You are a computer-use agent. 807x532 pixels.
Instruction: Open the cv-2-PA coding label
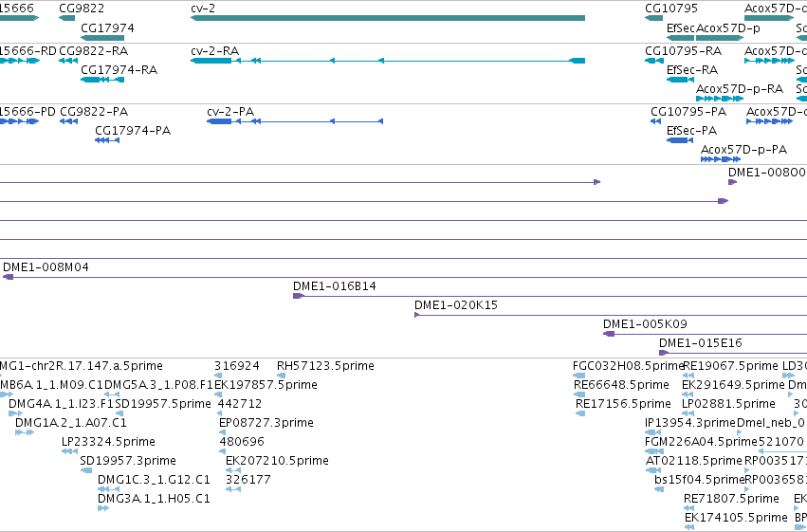coord(230,112)
